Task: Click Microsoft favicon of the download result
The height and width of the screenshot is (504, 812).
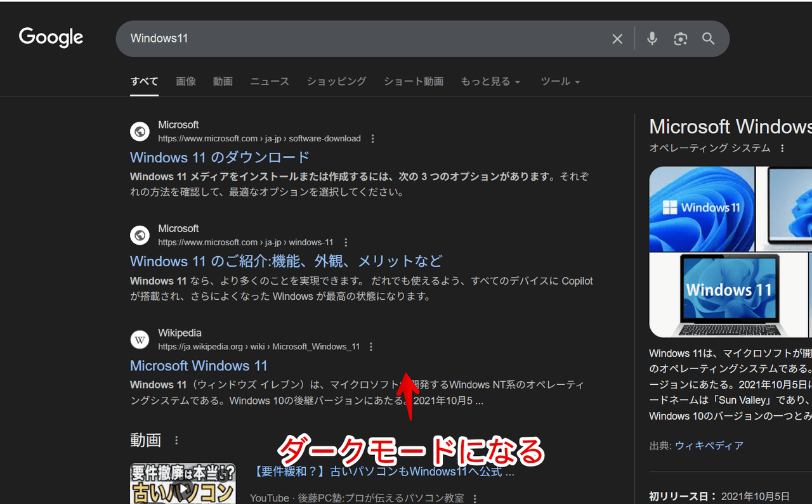Action: pos(140,131)
